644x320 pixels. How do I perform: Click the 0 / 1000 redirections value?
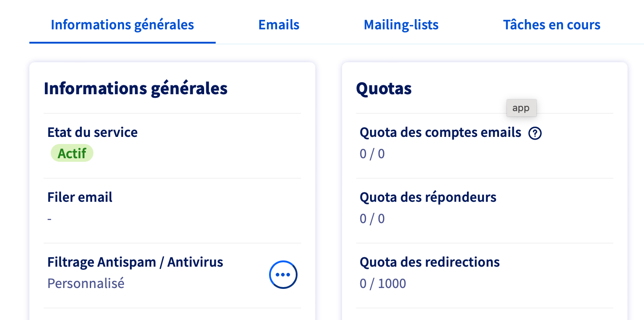(x=383, y=284)
